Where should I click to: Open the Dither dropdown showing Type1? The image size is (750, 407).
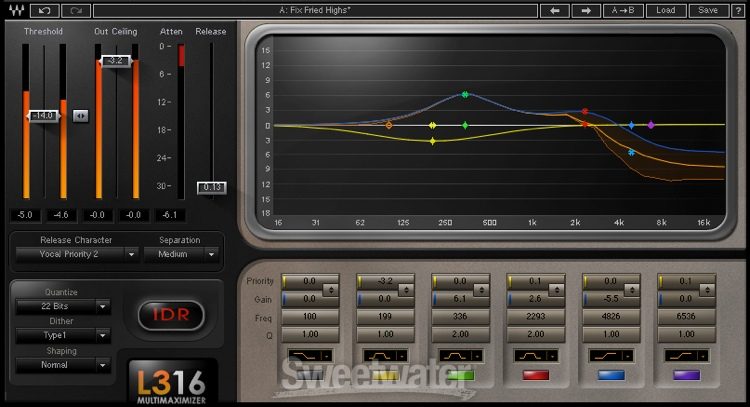pyautogui.click(x=63, y=336)
